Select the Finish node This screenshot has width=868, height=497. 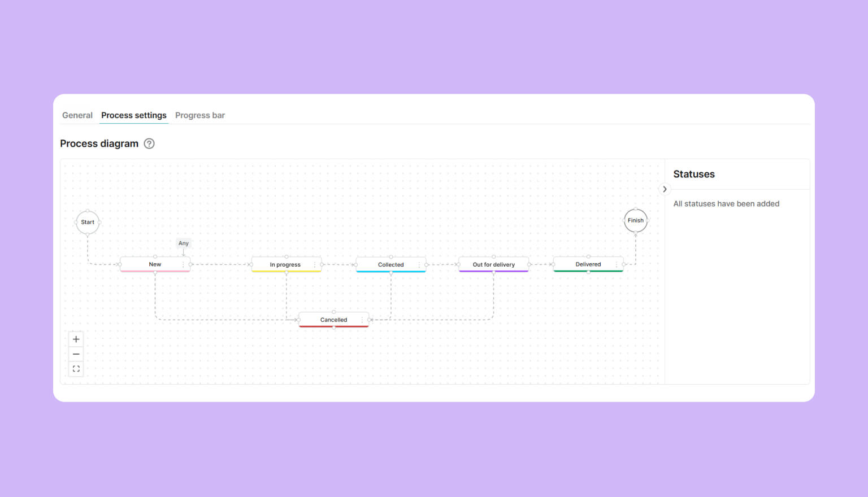tap(636, 220)
